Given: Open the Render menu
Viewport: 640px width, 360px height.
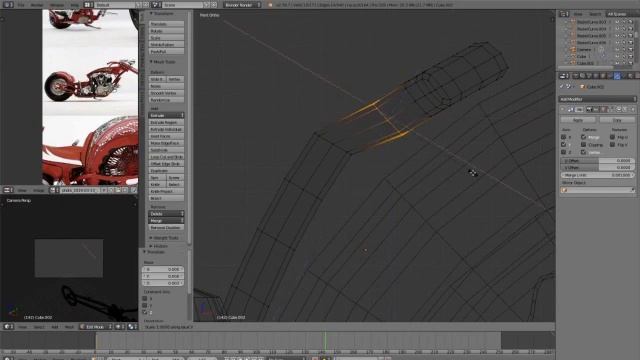Looking at the screenshot, I should (37, 5).
